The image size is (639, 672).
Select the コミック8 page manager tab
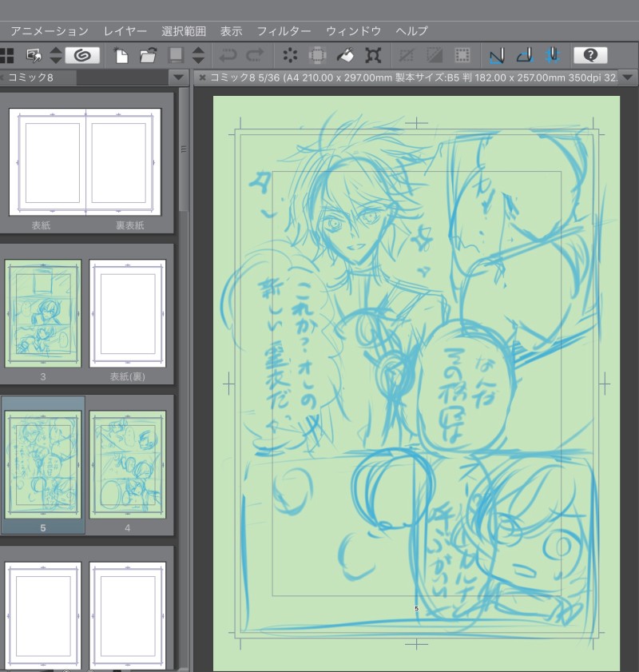[x=38, y=78]
